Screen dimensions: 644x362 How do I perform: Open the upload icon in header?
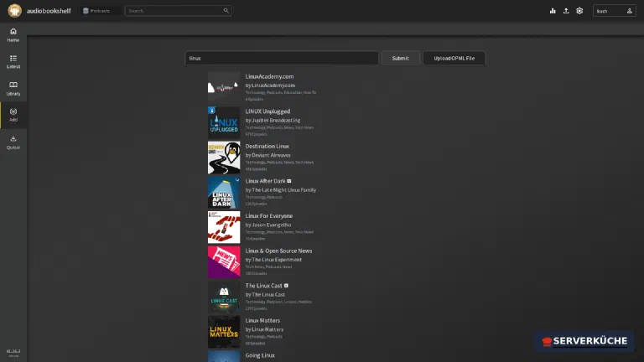pyautogui.click(x=566, y=11)
